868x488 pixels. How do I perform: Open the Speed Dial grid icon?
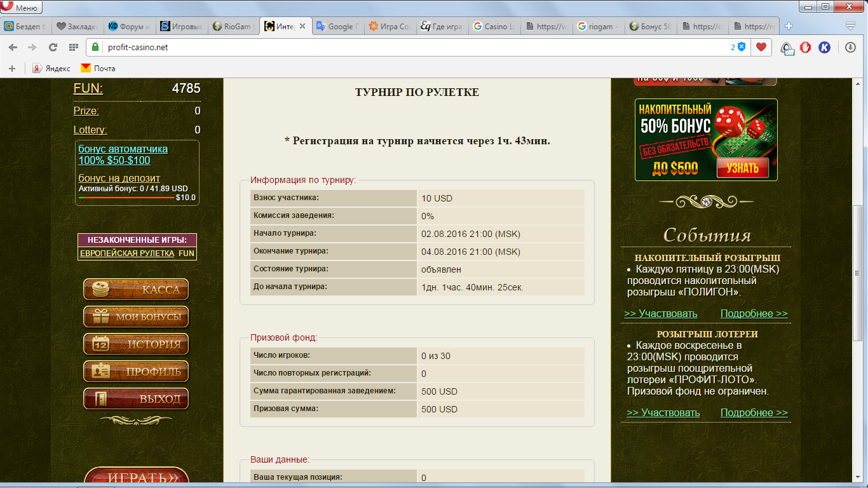click(74, 47)
